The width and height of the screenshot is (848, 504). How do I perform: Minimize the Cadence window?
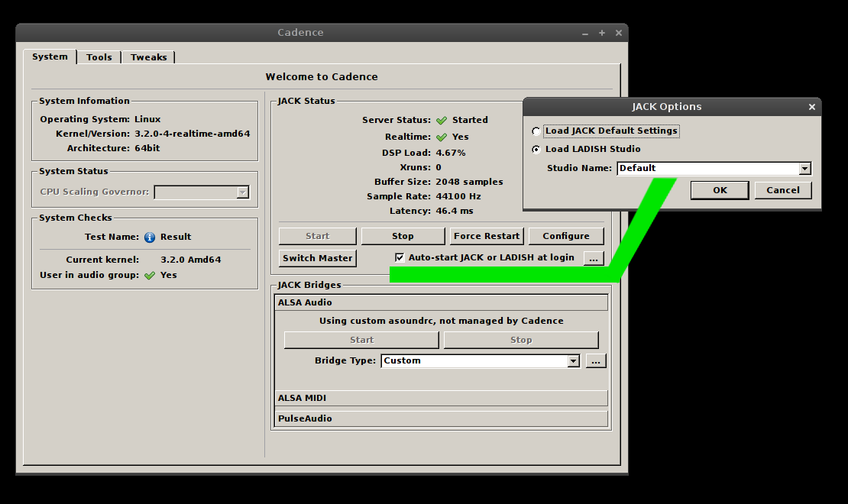(x=584, y=34)
